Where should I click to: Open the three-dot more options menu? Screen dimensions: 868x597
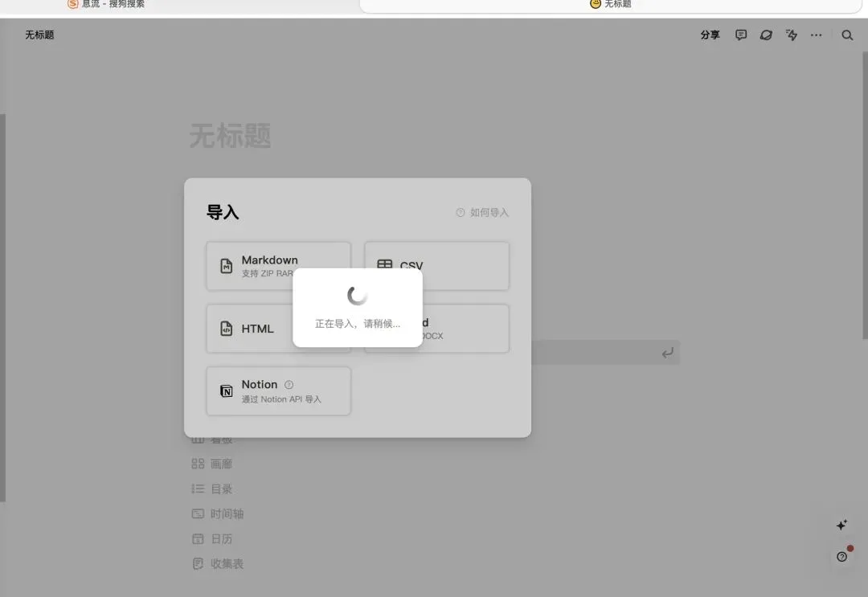click(x=816, y=35)
